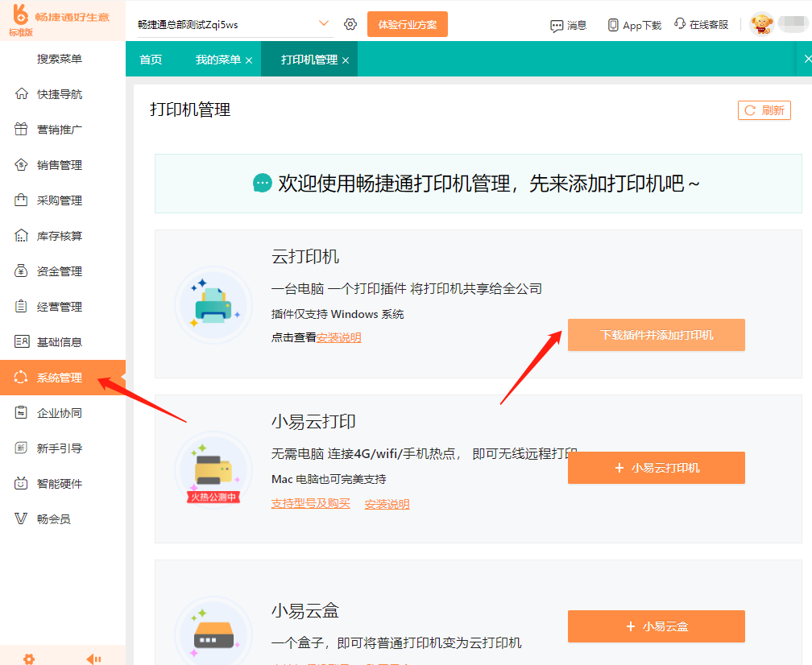Expand the account selector dropdown
812x665 pixels.
324,23
